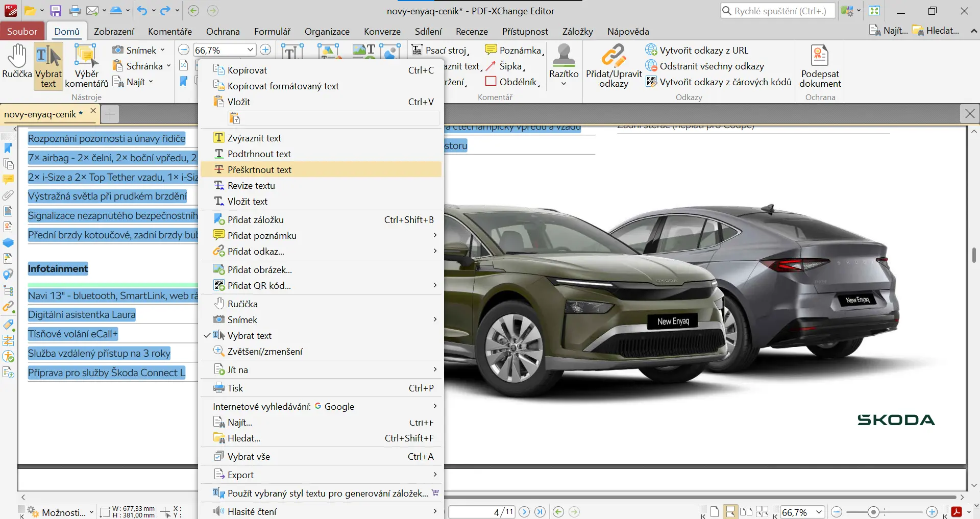
Task: Open the attachments paperclip icon in left sidebar
Action: 8,195
